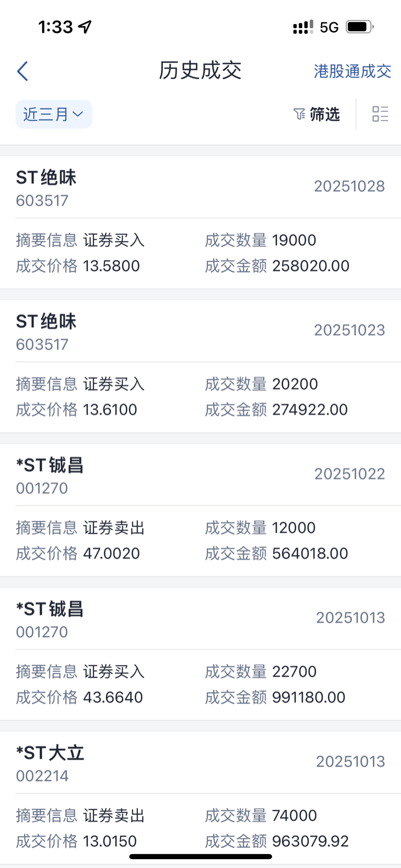The width and height of the screenshot is (401, 868).
Task: Tap the filter funnel icon
Action: 299,114
